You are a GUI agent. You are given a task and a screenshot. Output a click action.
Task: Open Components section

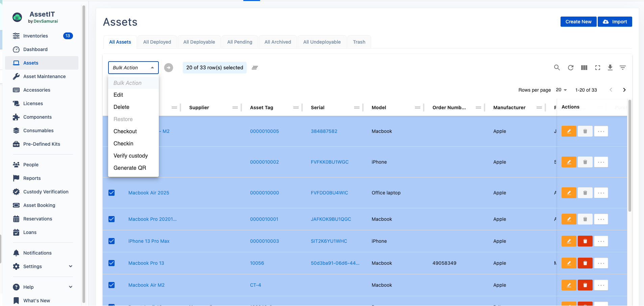(x=42, y=117)
